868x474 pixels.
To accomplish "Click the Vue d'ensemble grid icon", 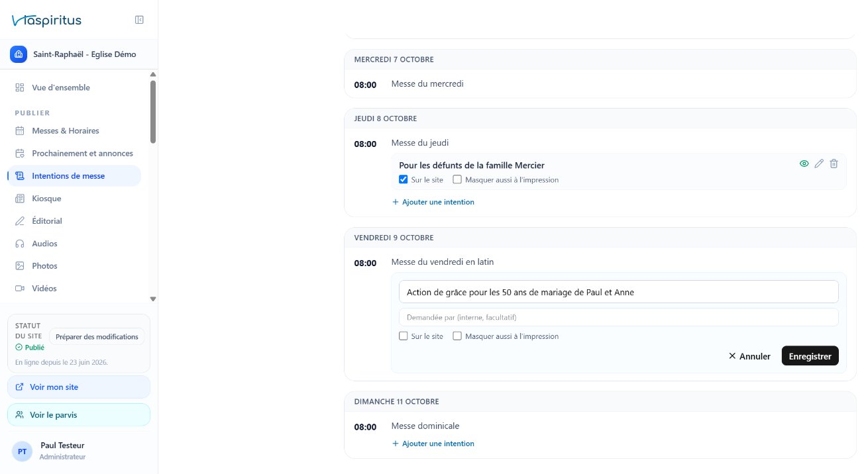I will [x=20, y=87].
